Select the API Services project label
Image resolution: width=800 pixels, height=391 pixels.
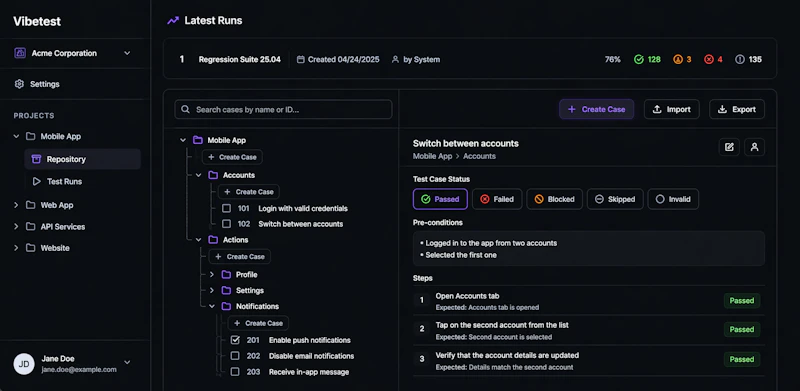click(63, 227)
